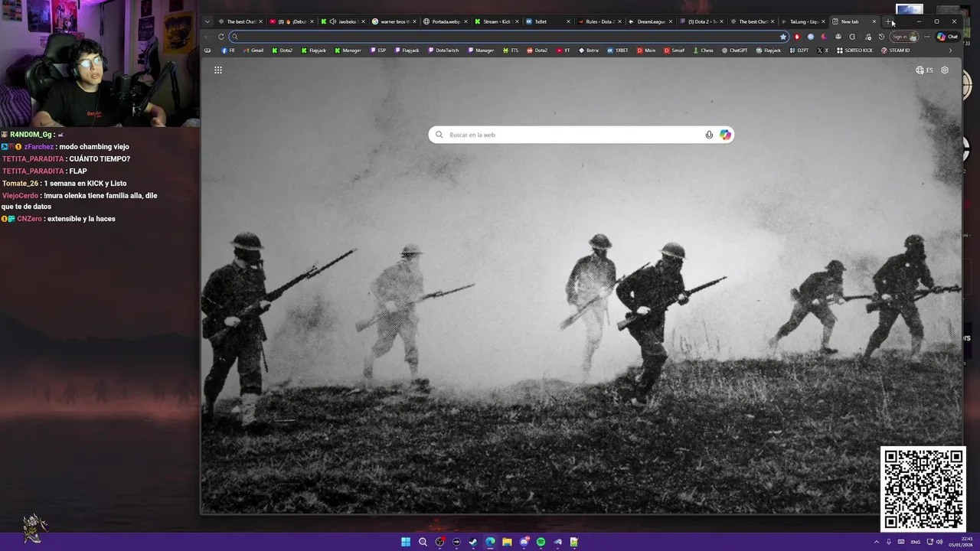980x551 pixels.
Task: Switch to the TaiLung Liquipedia tab
Action: pos(805,21)
